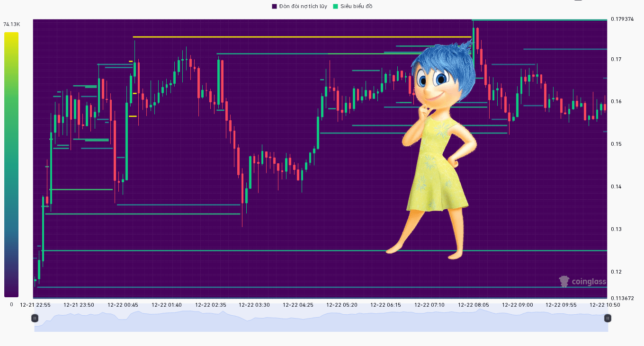Click the 12-22 05:20 time label
Image resolution: width=644 pixels, height=346 pixels.
pyautogui.click(x=342, y=305)
